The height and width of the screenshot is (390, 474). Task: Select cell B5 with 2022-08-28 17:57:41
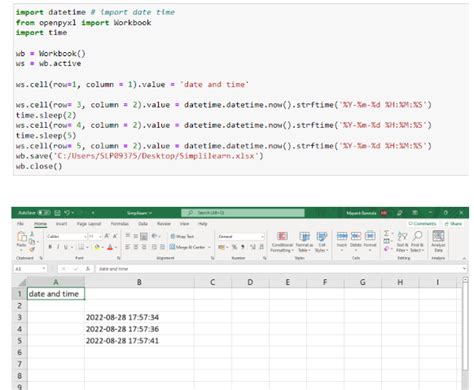pyautogui.click(x=139, y=341)
